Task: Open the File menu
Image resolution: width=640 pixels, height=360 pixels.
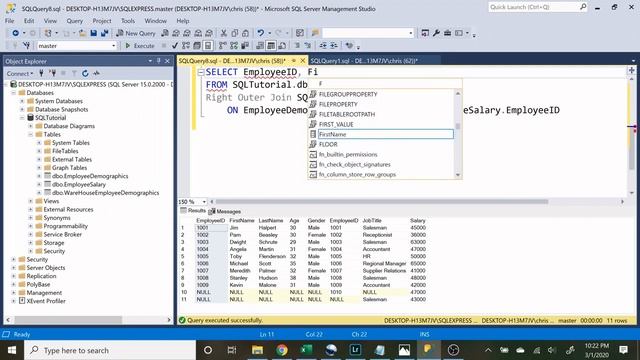Action: [x=9, y=21]
